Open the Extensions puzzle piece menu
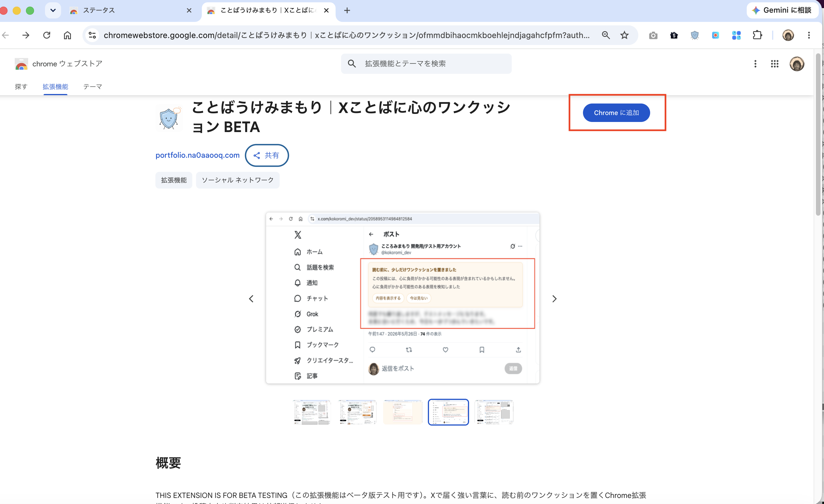 [x=757, y=35]
